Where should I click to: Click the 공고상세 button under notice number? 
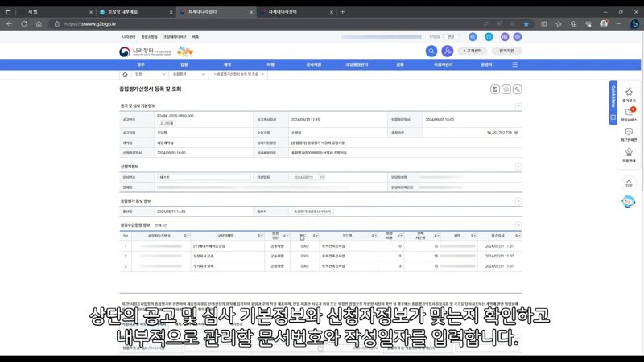[x=167, y=124]
